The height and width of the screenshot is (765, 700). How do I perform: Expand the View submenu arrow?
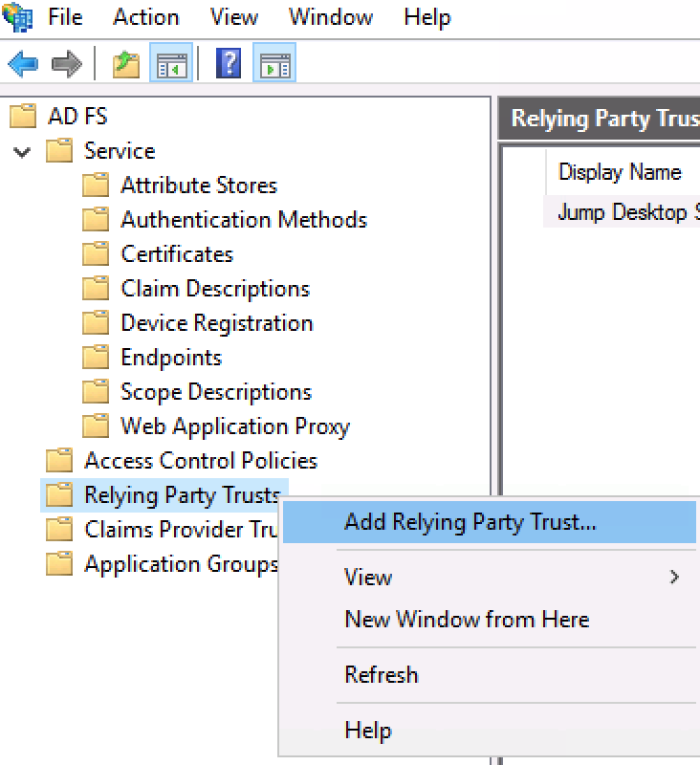point(674,578)
